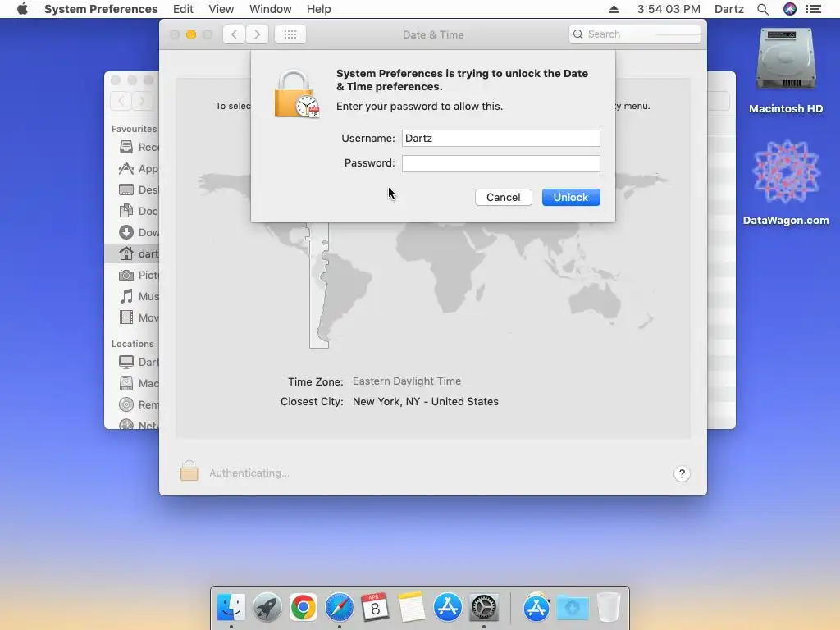Launch Safari from the Dock
Image resolution: width=840 pixels, height=630 pixels.
pos(339,607)
